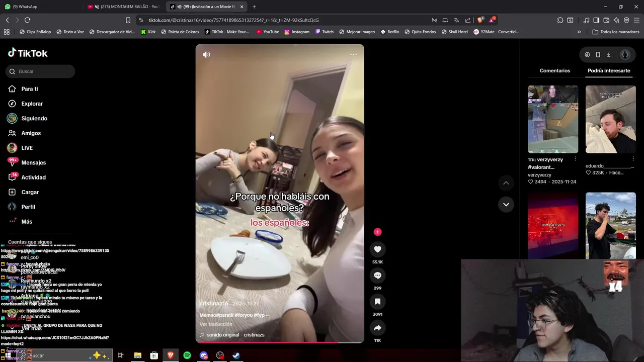Image resolution: width=644 pixels, height=362 pixels.
Task: Open the red dark video thumbnail
Action: click(553, 226)
